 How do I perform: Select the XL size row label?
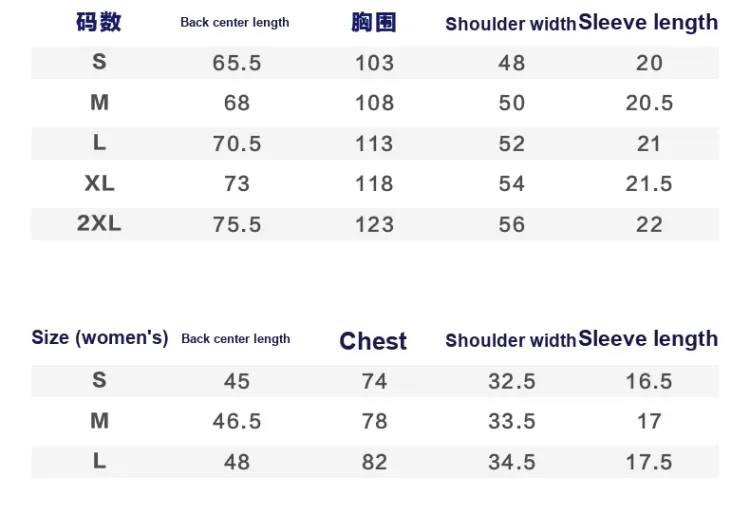tap(99, 183)
